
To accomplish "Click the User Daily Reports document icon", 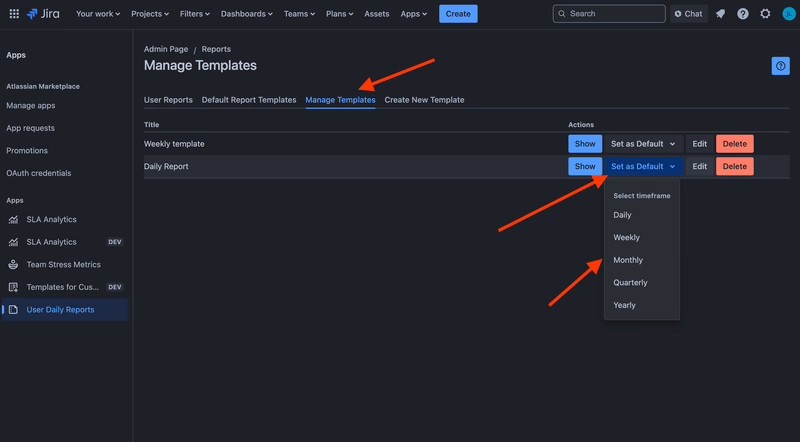I will click(13, 309).
